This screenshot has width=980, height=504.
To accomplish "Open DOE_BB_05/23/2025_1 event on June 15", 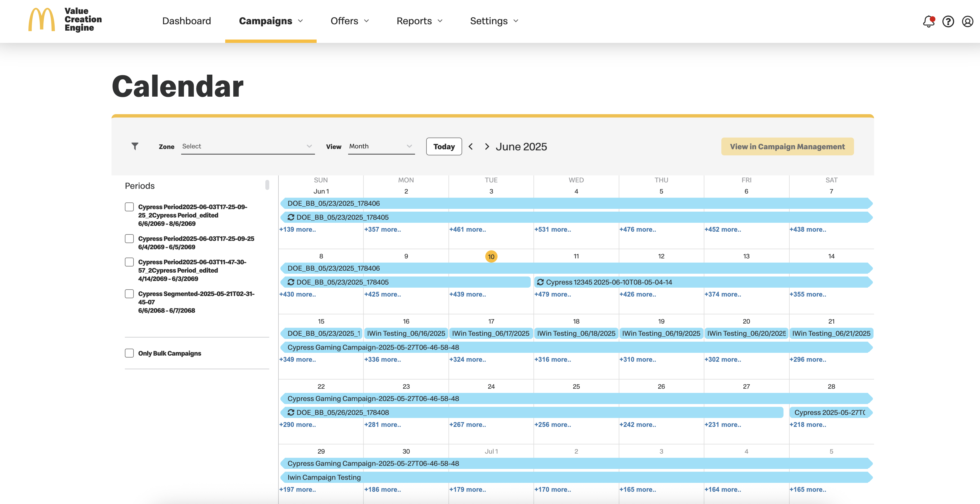I will (321, 333).
